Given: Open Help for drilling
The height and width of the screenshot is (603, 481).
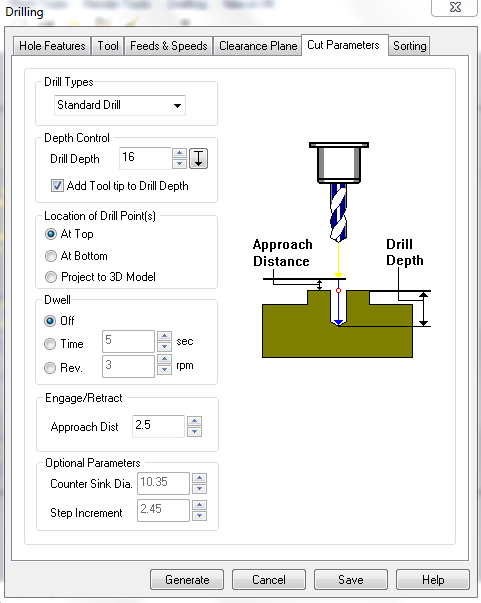Looking at the screenshot, I should pyautogui.click(x=433, y=580).
